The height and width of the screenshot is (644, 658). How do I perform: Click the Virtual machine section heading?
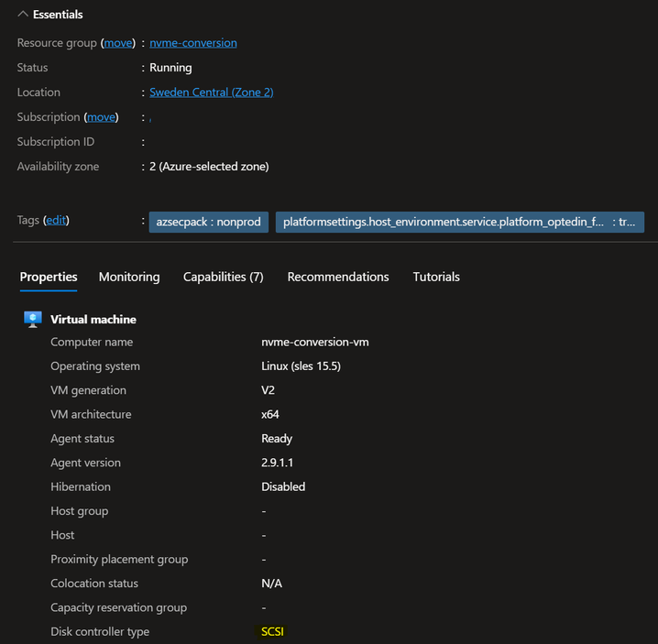click(x=93, y=320)
